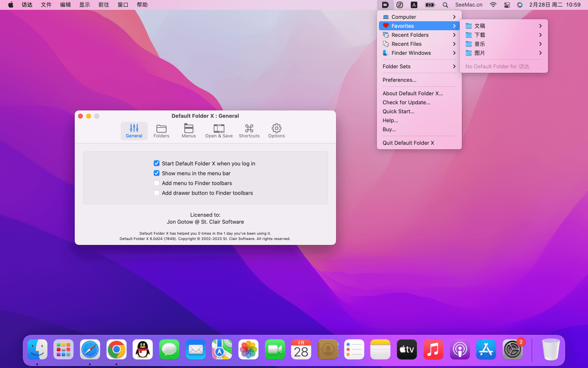Screen dimensions: 588x368
Task: Open the Apple menu
Action: (11, 5)
